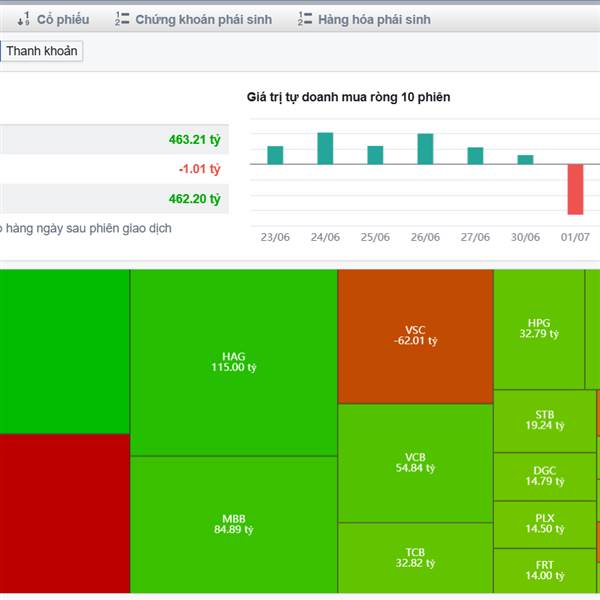Click the 462.20 tỷ value
The width and height of the screenshot is (600, 600).
pos(195,199)
